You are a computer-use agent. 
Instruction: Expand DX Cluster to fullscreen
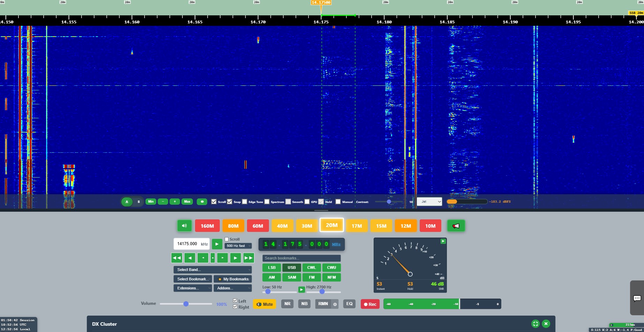pyautogui.click(x=536, y=324)
